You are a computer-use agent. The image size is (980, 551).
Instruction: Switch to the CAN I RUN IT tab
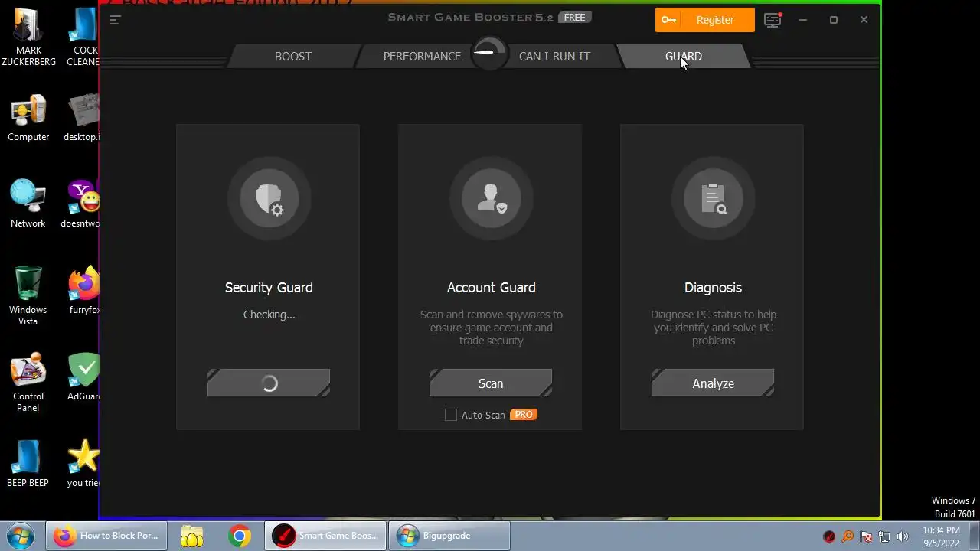coord(554,56)
